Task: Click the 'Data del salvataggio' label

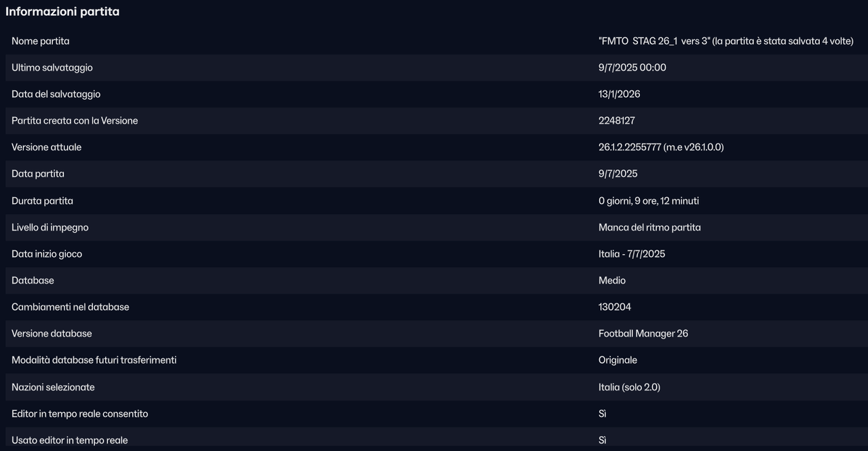Action: tap(56, 94)
